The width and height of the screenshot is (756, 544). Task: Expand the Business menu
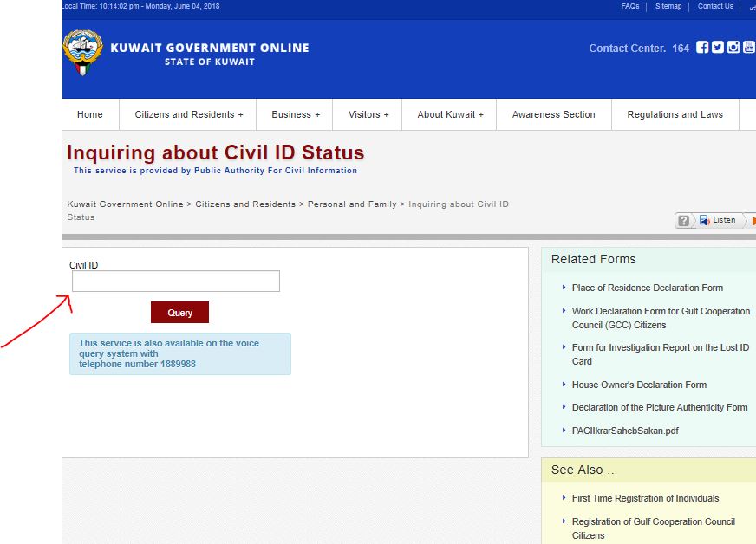coord(296,114)
